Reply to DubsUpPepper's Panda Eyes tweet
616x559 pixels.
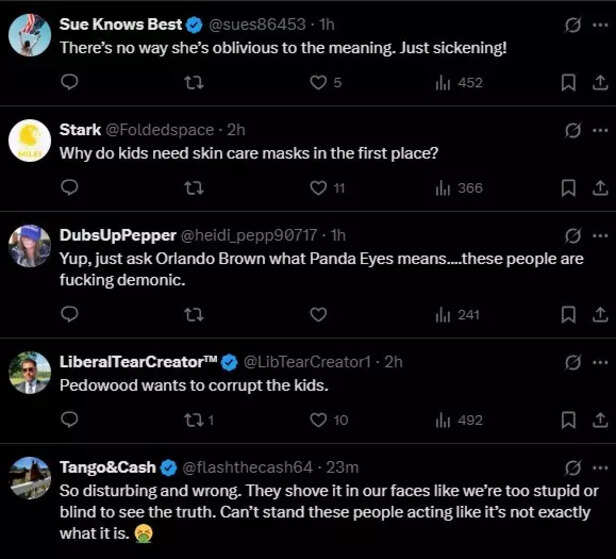click(x=69, y=314)
